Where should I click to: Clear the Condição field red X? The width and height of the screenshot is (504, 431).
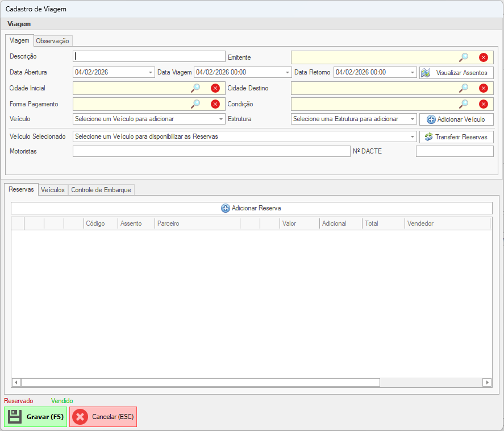pos(483,104)
